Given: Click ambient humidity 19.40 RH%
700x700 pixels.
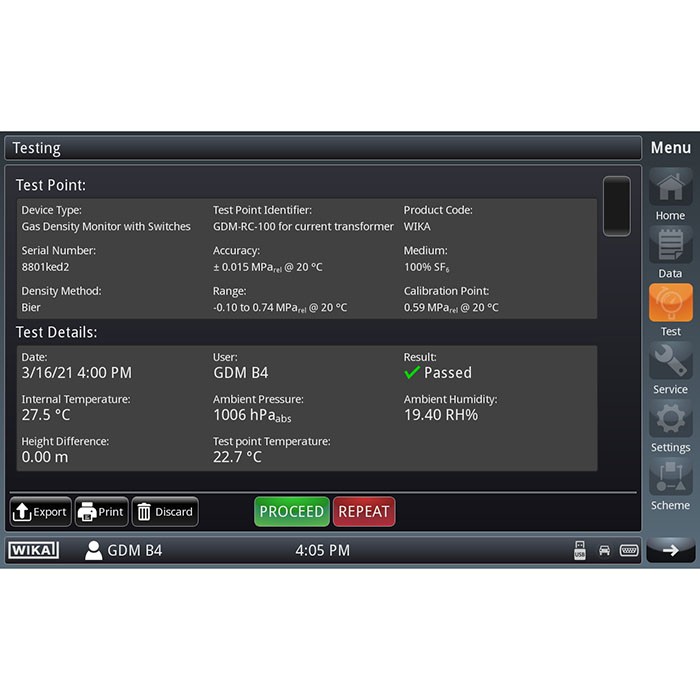Looking at the screenshot, I should (441, 415).
